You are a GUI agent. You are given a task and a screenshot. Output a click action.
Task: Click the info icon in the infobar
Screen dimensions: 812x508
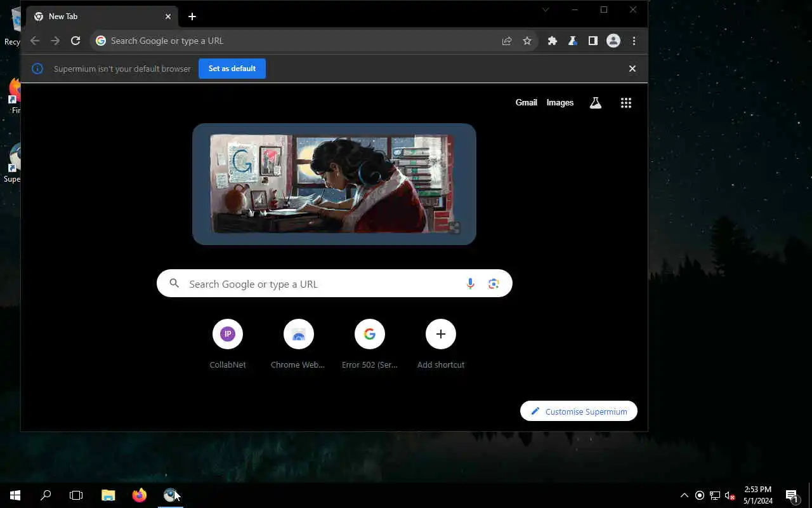(37, 69)
